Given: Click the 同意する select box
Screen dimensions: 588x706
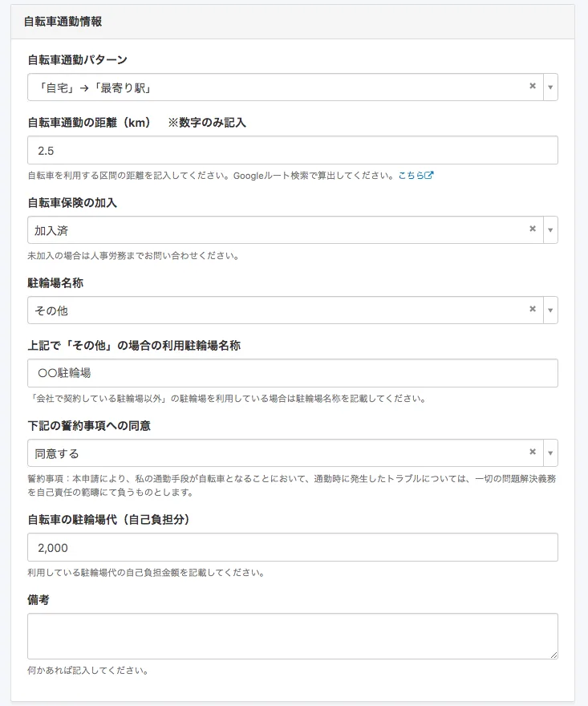Looking at the screenshot, I should [293, 452].
